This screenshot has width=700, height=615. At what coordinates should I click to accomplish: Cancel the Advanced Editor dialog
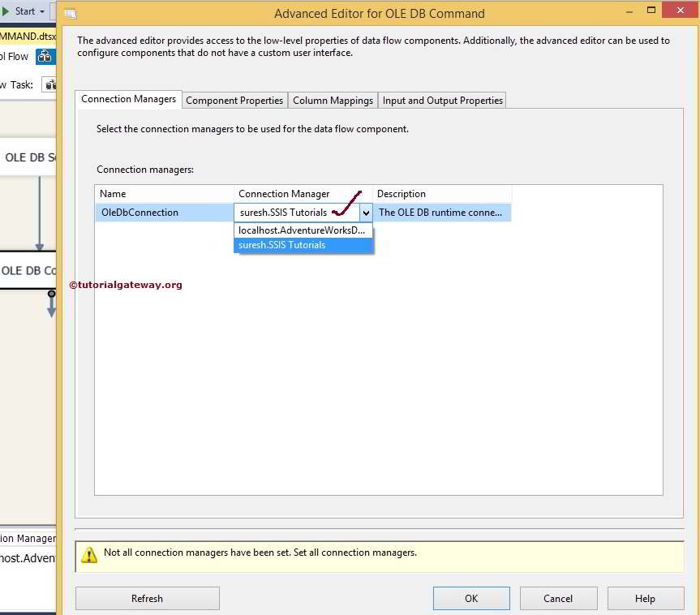558,598
